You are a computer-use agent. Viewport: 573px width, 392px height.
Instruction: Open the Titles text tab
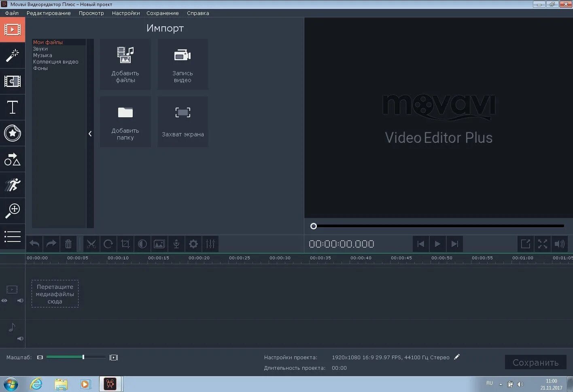point(13,107)
